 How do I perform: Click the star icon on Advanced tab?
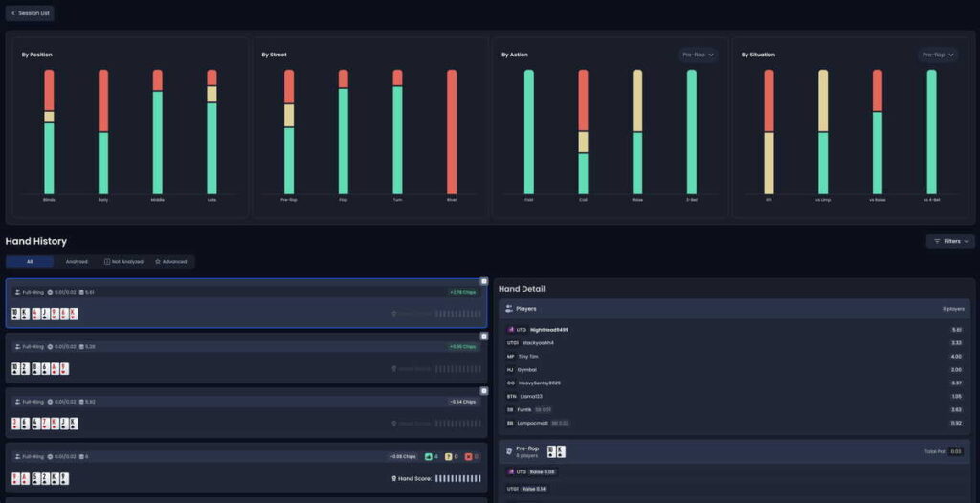[x=158, y=262]
